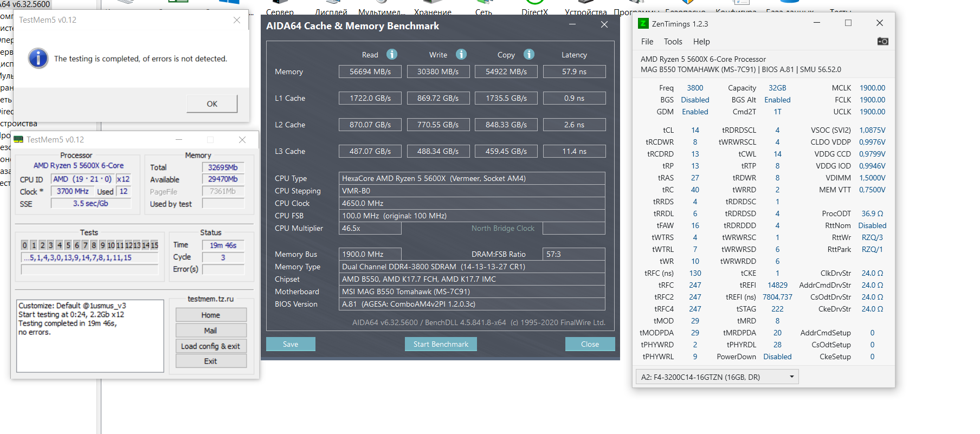Click the CPU Clock field 4650.0 MHz

[x=472, y=203]
